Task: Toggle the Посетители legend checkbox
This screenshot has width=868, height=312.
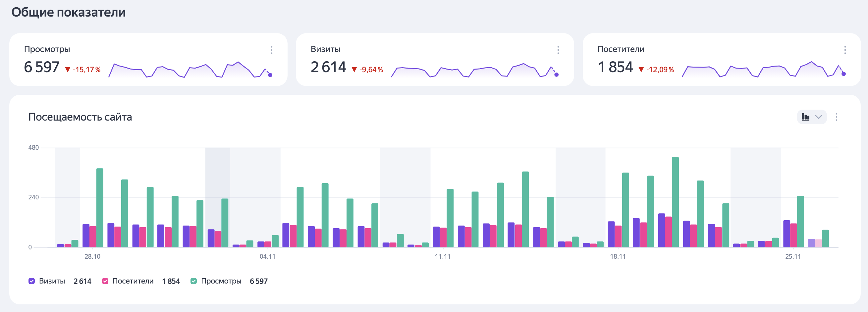Action: [105, 281]
